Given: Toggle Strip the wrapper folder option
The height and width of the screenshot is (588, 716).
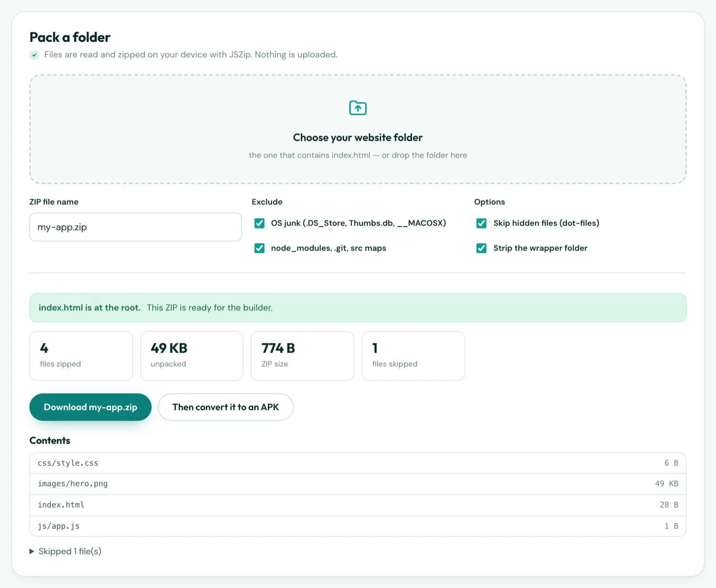Looking at the screenshot, I should pos(482,248).
